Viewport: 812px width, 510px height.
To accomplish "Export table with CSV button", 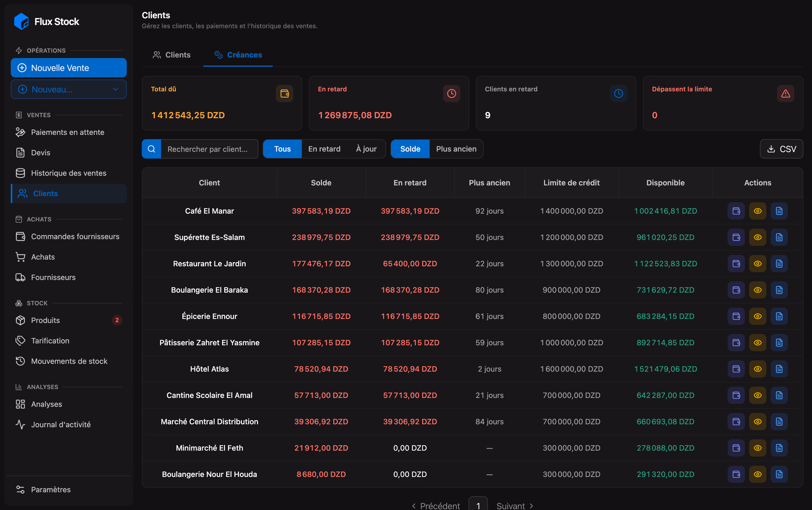I will pyautogui.click(x=781, y=149).
